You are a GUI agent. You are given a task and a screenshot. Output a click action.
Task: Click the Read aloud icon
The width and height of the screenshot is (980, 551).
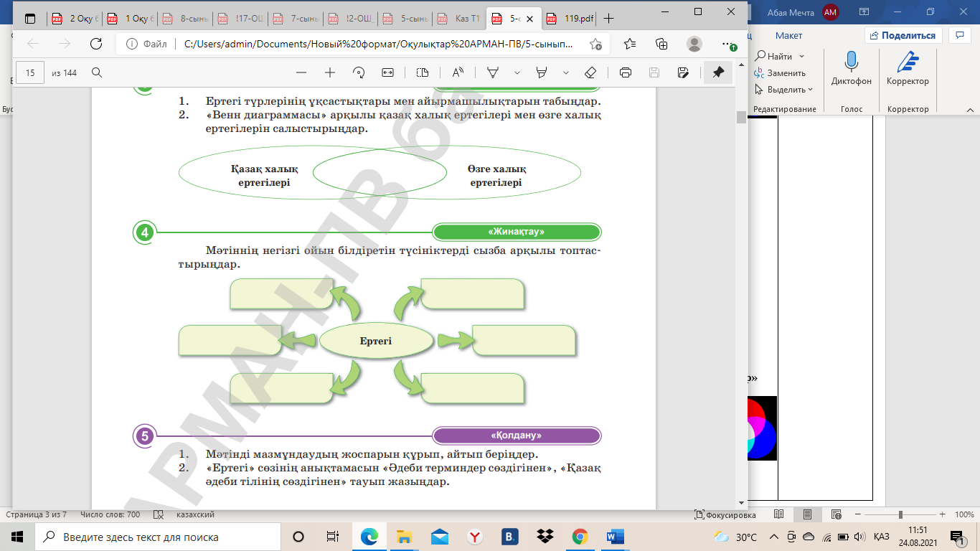pyautogui.click(x=457, y=72)
